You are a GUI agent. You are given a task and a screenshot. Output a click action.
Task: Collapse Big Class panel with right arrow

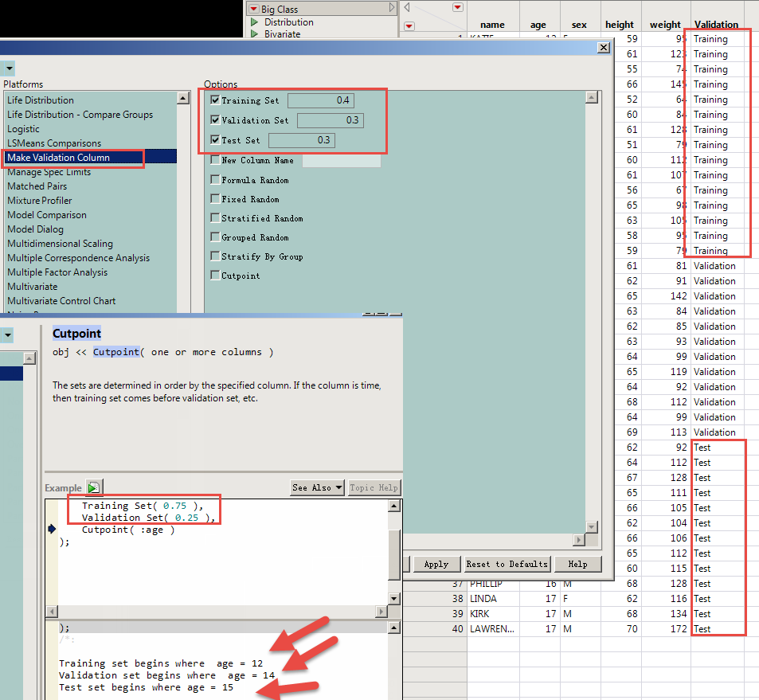click(392, 7)
